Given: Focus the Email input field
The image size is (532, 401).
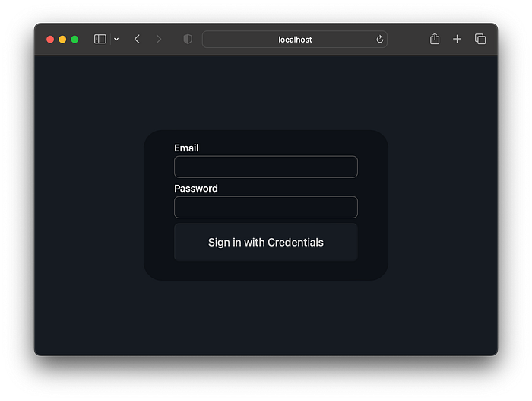Looking at the screenshot, I should tap(266, 167).
